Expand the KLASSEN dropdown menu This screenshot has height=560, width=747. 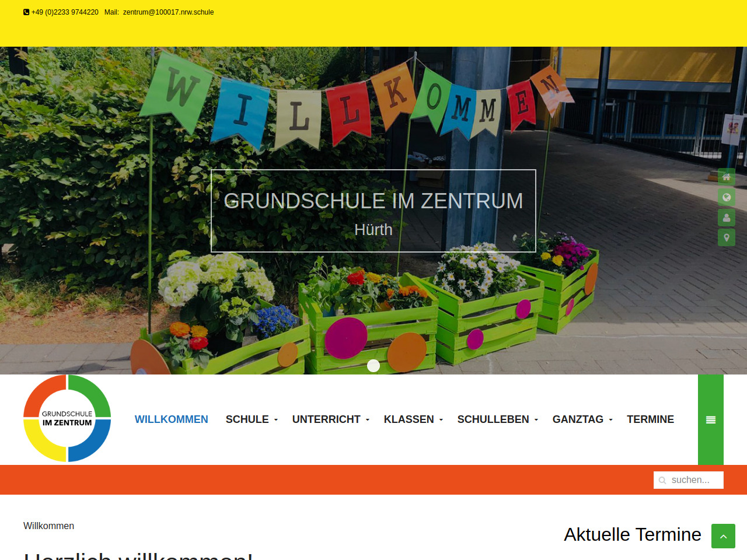point(413,419)
